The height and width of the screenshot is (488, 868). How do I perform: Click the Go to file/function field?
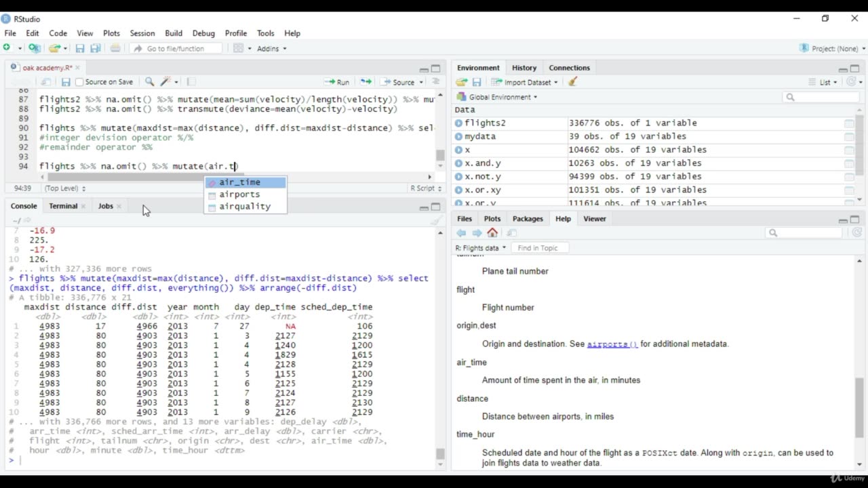click(176, 49)
